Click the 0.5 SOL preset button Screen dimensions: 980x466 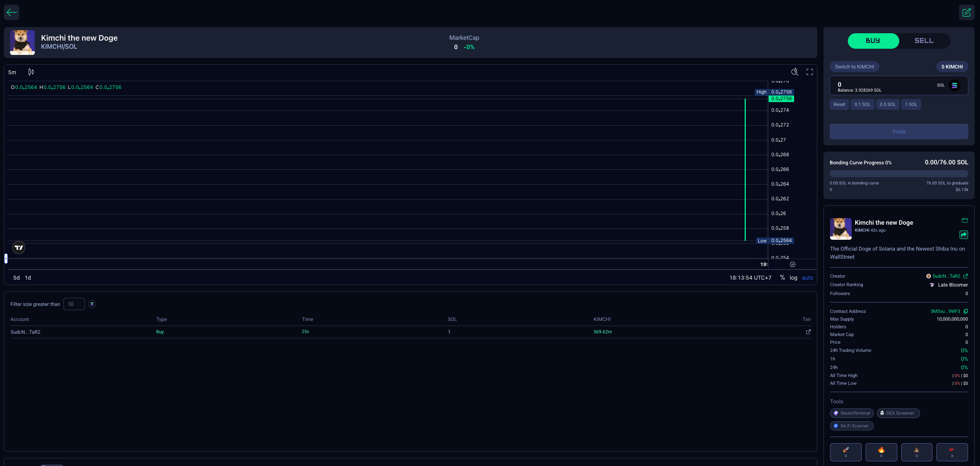(x=888, y=104)
